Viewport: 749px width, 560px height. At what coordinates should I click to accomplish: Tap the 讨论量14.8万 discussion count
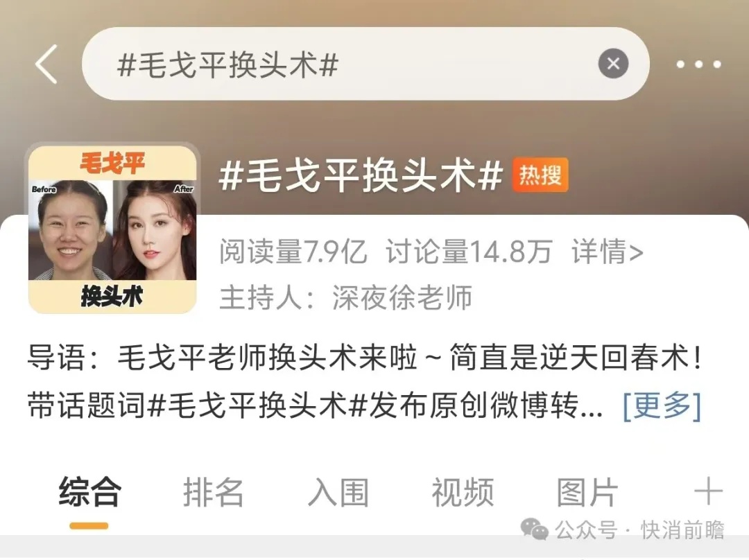pos(469,251)
